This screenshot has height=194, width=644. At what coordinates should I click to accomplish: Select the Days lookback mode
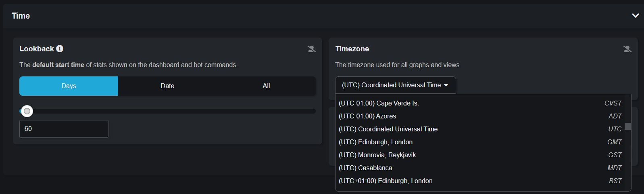tap(69, 86)
